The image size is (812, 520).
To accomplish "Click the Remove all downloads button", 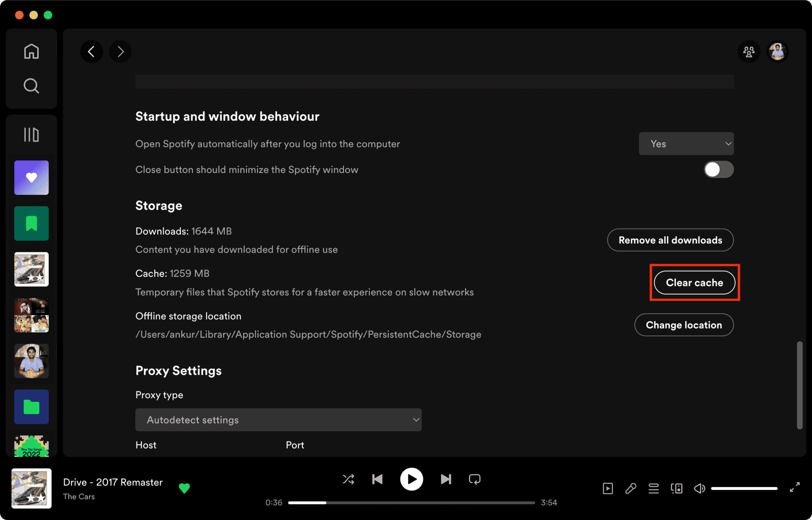I will point(670,239).
